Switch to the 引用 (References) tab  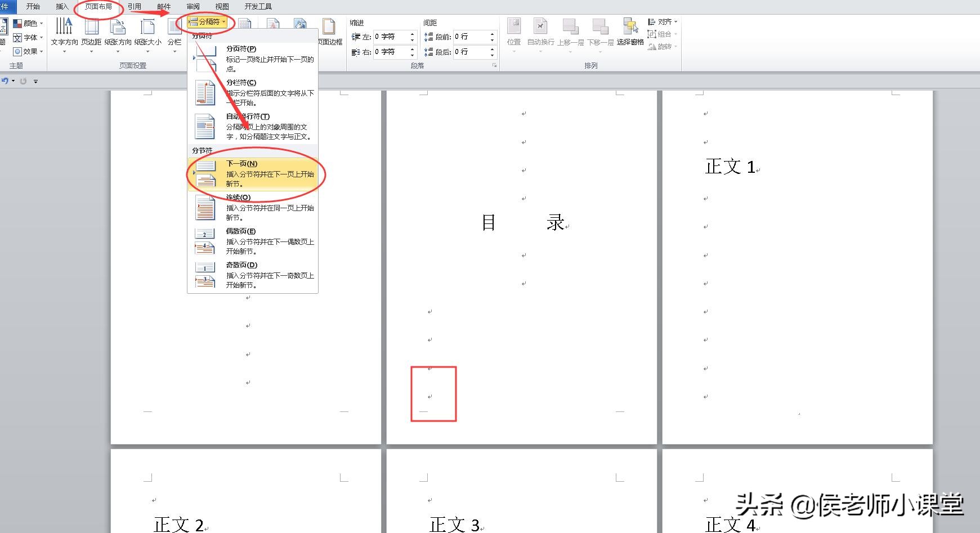tap(135, 7)
